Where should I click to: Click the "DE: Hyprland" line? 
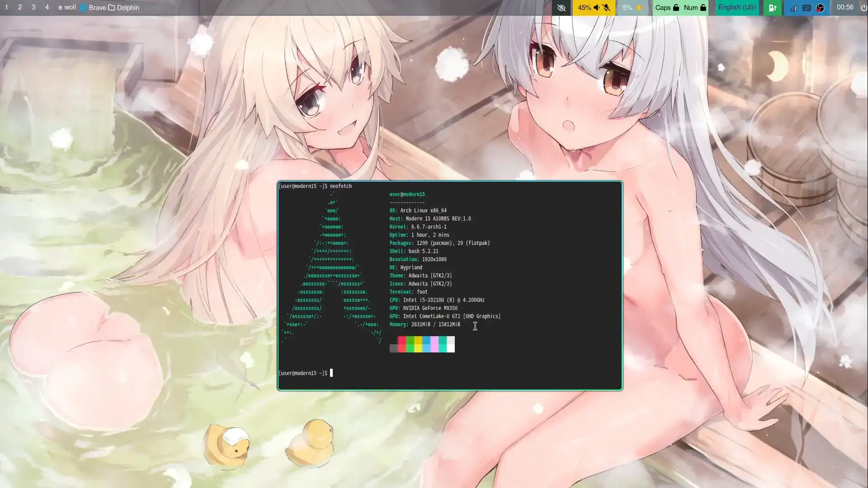[406, 267]
